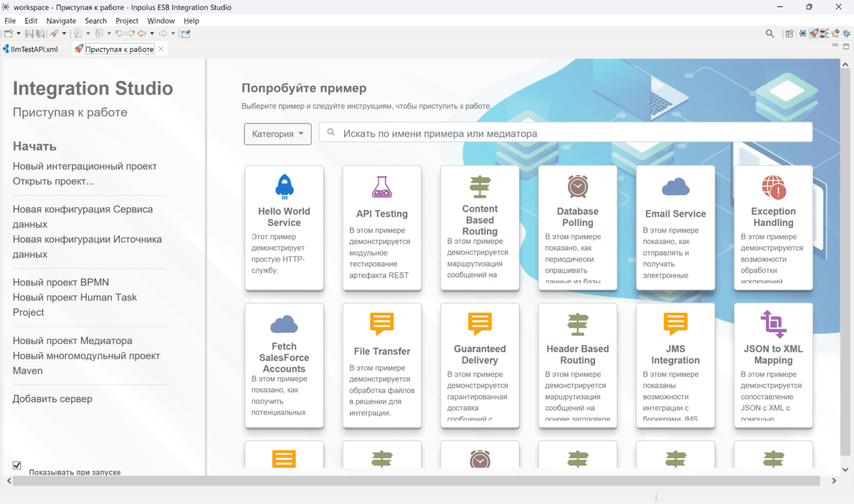Viewport: 854px width, 504px height.
Task: Open the Hello World Service example card
Action: point(284,228)
